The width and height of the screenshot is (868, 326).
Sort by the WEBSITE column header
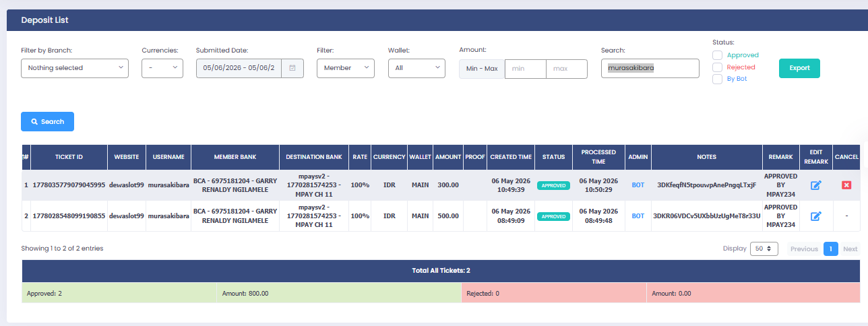127,157
